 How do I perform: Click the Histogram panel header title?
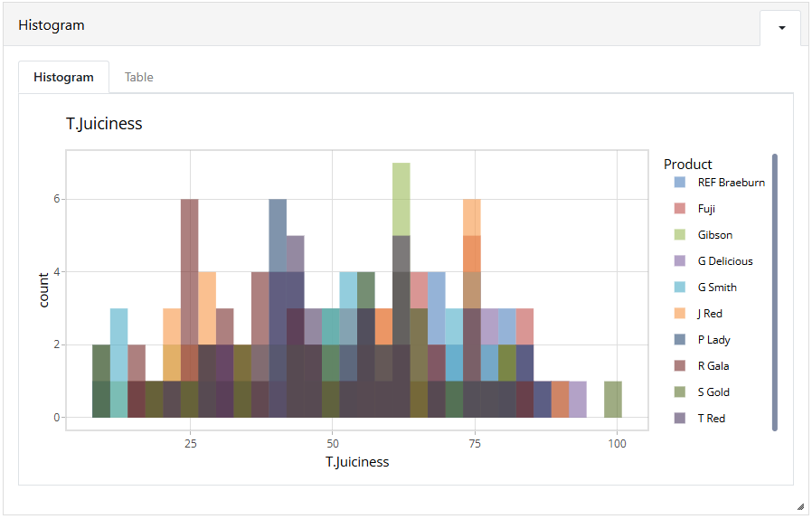52,25
